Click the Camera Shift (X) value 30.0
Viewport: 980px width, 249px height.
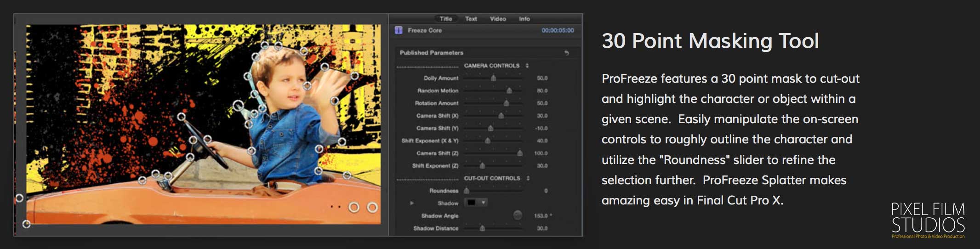(x=542, y=116)
